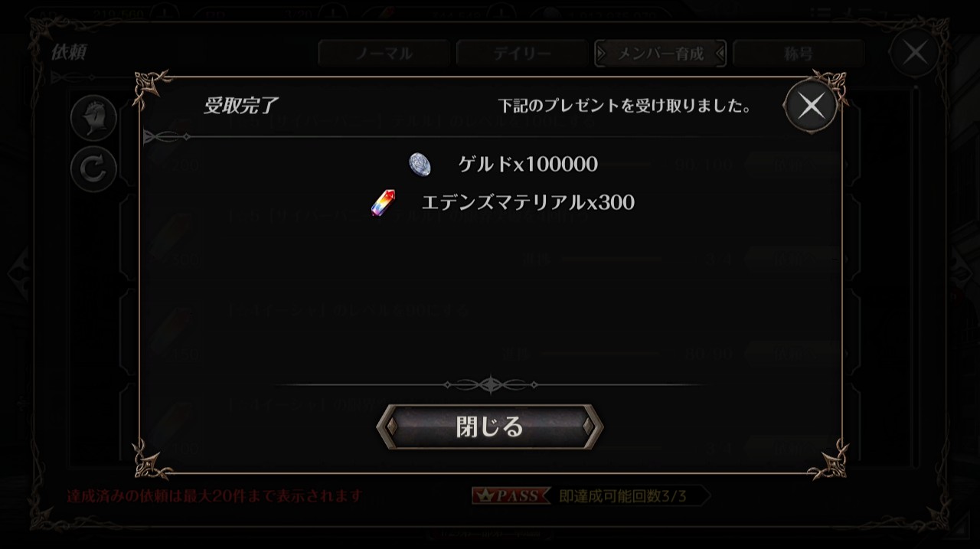Open the ノーマル tab
The width and height of the screenshot is (980, 549).
tap(384, 54)
